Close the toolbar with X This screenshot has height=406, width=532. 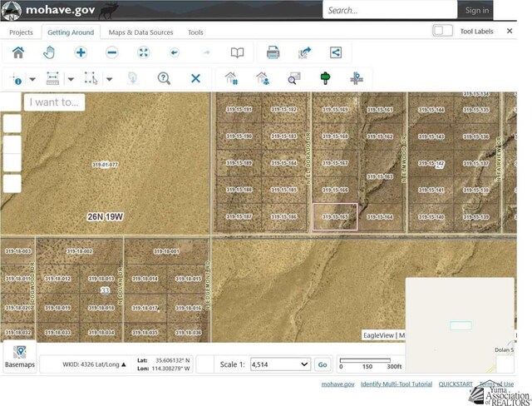[x=510, y=31]
